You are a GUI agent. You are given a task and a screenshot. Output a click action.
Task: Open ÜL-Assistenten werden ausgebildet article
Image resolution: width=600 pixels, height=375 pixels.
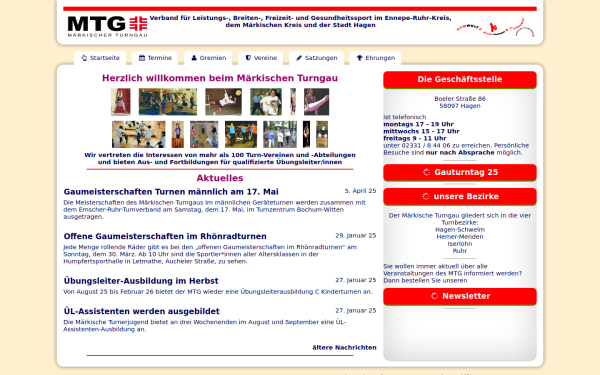(142, 311)
